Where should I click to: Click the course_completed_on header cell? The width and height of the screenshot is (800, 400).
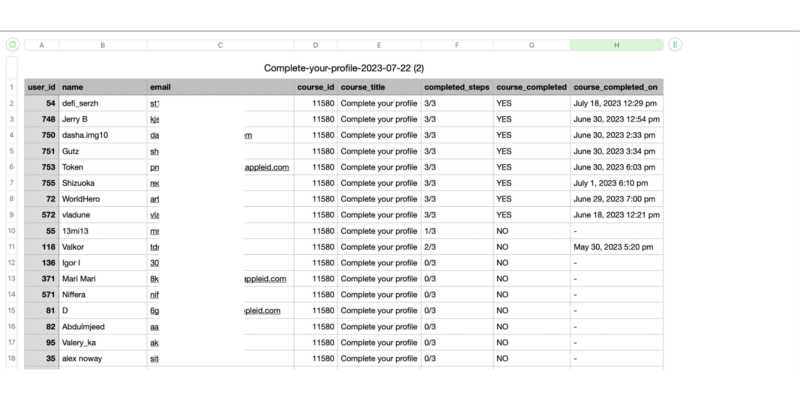616,87
